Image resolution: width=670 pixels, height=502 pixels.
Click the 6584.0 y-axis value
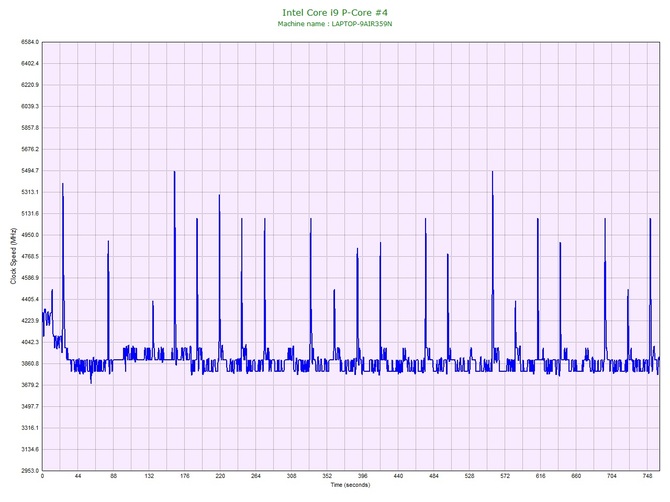click(x=30, y=42)
